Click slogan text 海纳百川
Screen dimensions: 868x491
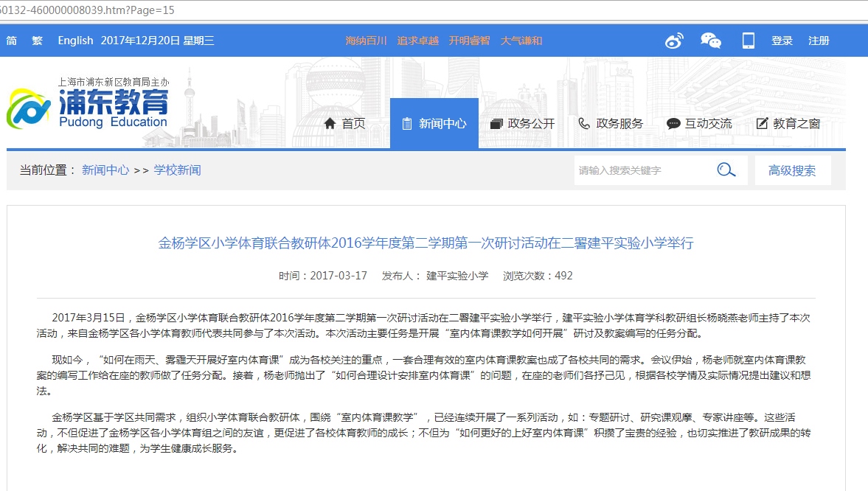(x=366, y=41)
